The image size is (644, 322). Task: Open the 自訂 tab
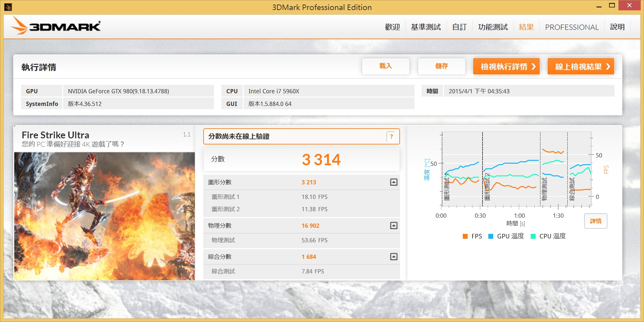pos(459,27)
